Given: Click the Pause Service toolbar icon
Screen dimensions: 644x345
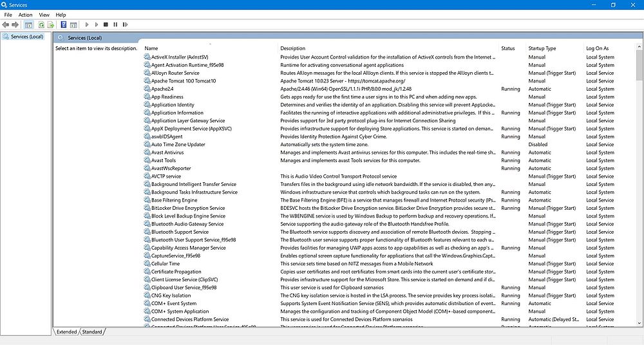Looking at the screenshot, I should [x=115, y=24].
